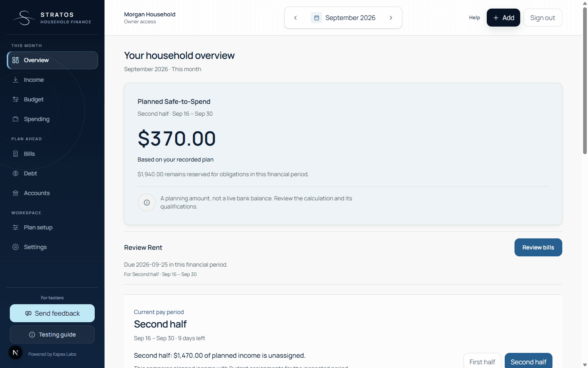Click the round N badge icon
Screen dimensions: 588x368
16,352
